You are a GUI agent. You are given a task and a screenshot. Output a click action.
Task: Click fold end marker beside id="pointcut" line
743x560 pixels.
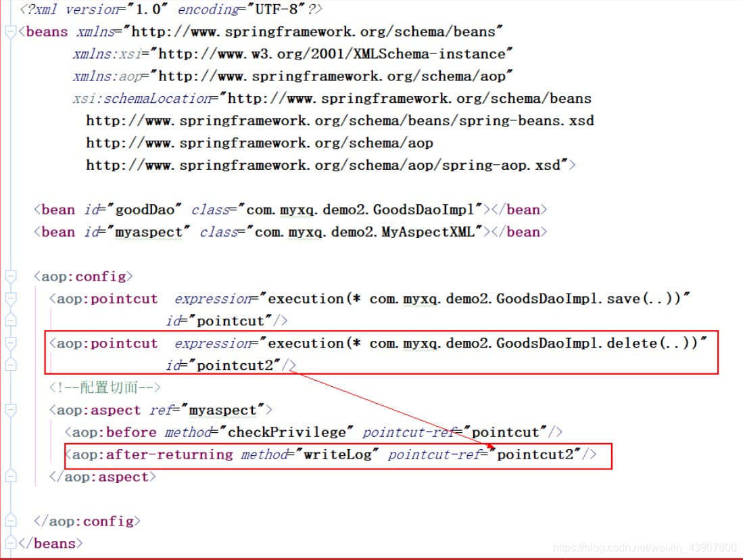coord(10,321)
